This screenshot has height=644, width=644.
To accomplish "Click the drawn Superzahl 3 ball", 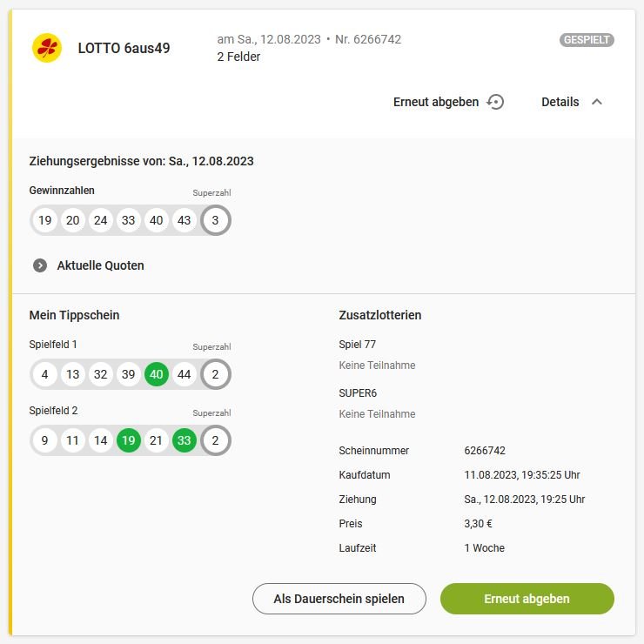I will coord(215,220).
